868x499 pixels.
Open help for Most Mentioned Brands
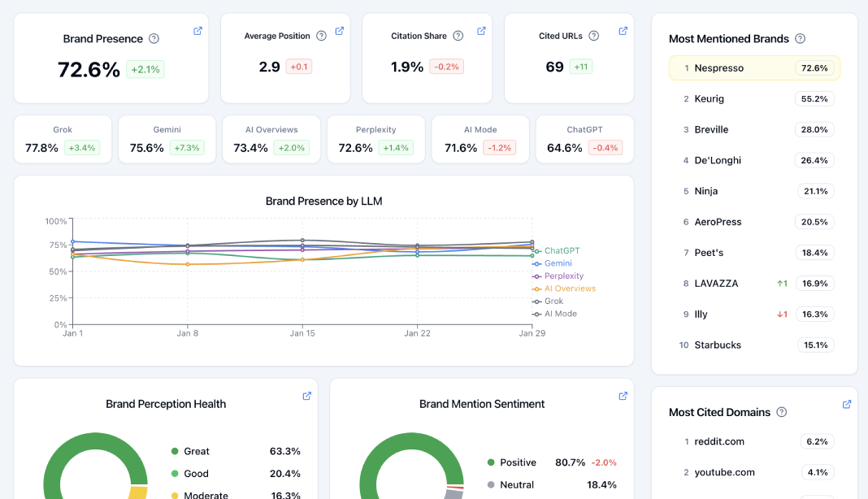pos(801,38)
